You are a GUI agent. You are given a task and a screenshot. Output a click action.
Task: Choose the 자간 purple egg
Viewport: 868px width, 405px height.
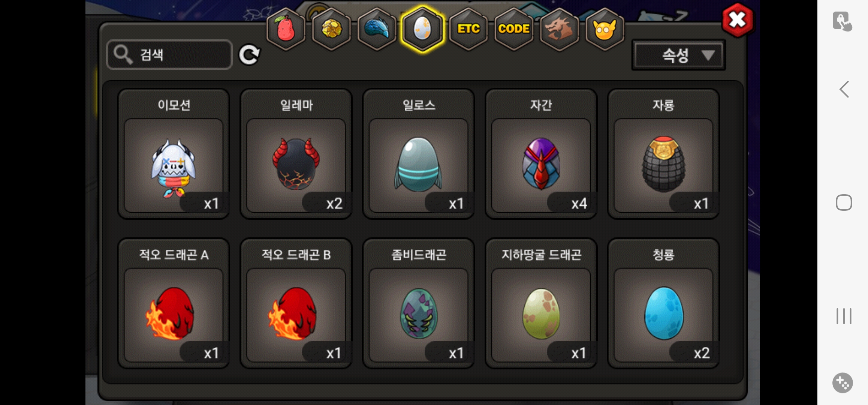(x=541, y=154)
